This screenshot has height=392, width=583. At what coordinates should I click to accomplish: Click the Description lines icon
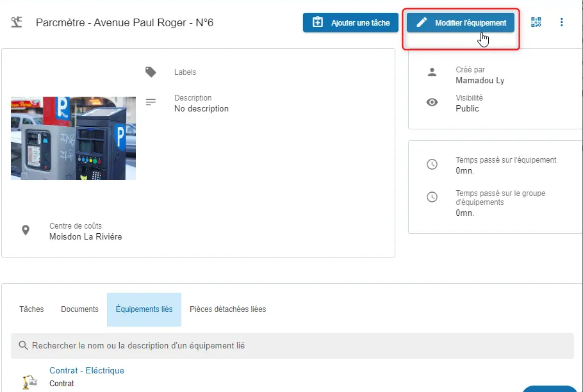(151, 102)
